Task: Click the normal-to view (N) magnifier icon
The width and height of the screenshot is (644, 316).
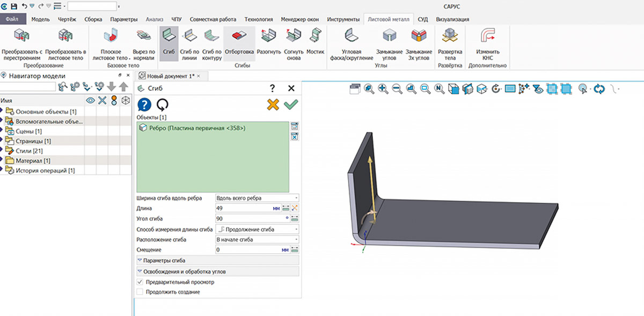Action: pyautogui.click(x=439, y=89)
